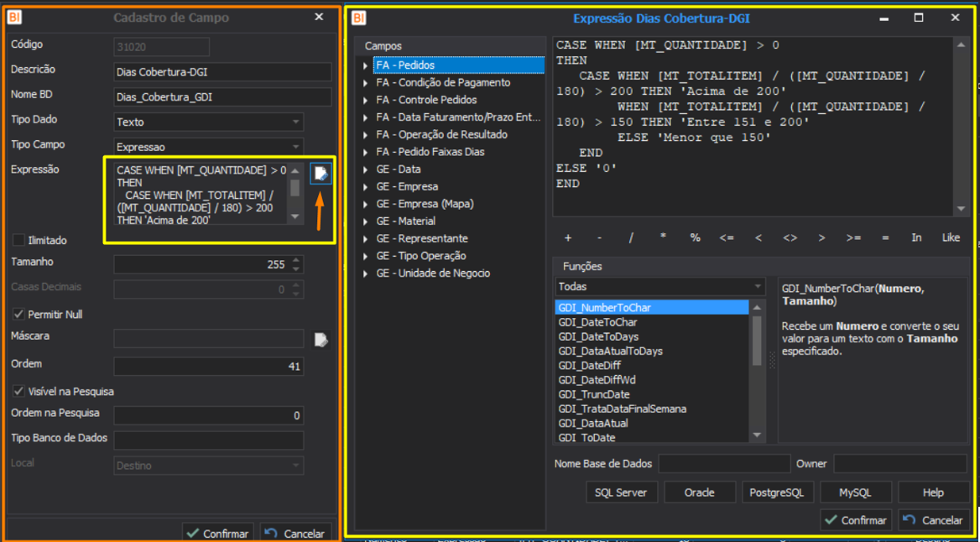Screen dimensions: 980x542
Task: Click the Máscara editor icon
Action: [321, 340]
